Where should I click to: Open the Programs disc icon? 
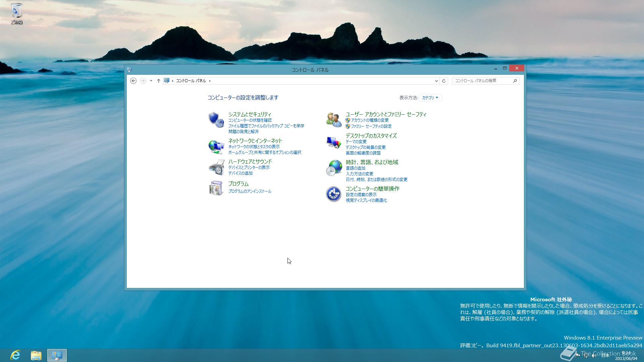click(216, 188)
